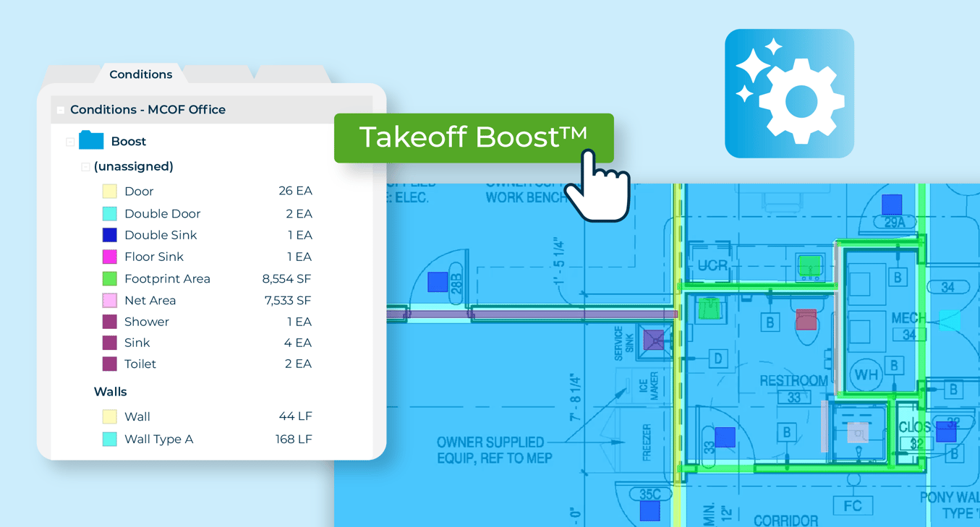Click the blue door marker near 28B
Image resolution: width=980 pixels, height=527 pixels.
438,282
